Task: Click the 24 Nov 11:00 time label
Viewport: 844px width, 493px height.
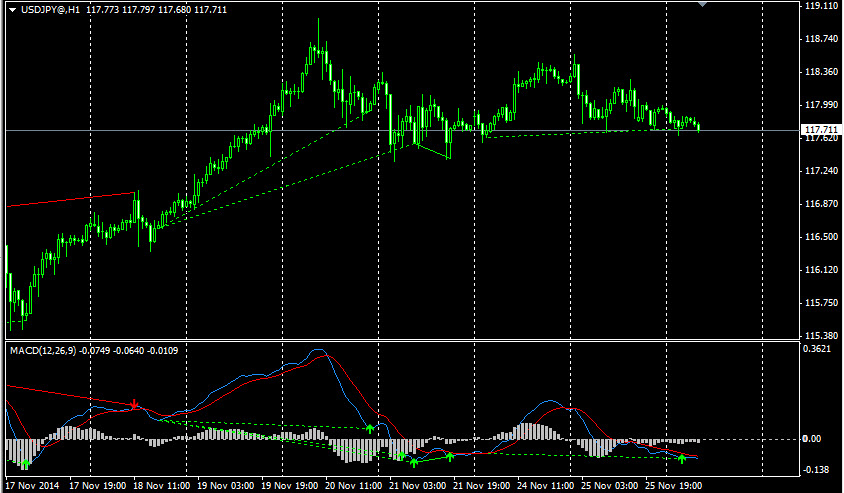Action: click(x=546, y=485)
